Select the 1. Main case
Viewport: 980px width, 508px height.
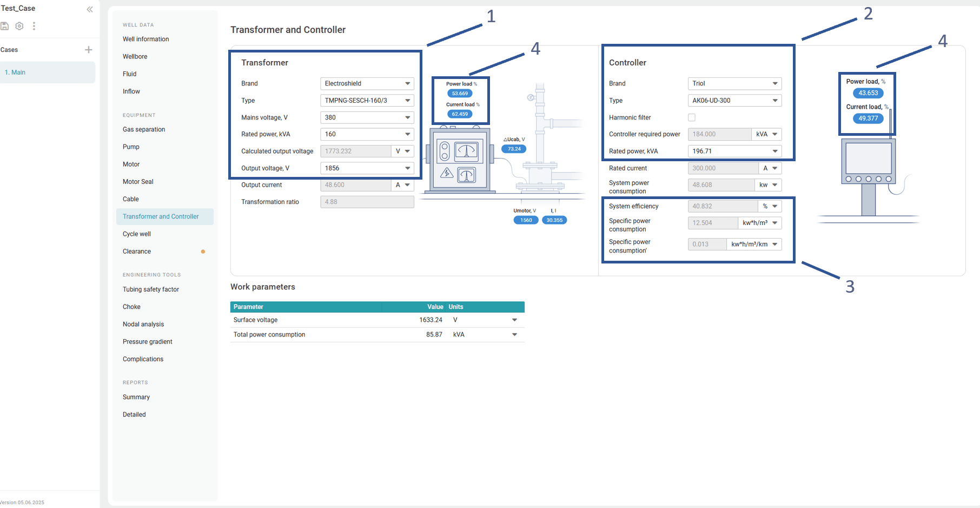pyautogui.click(x=48, y=72)
